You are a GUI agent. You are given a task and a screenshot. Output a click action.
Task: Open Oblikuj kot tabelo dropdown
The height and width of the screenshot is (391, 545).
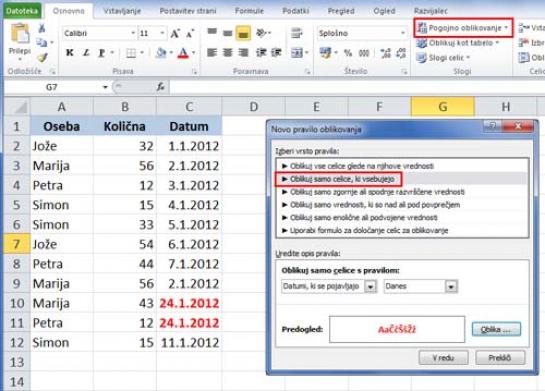point(458,43)
